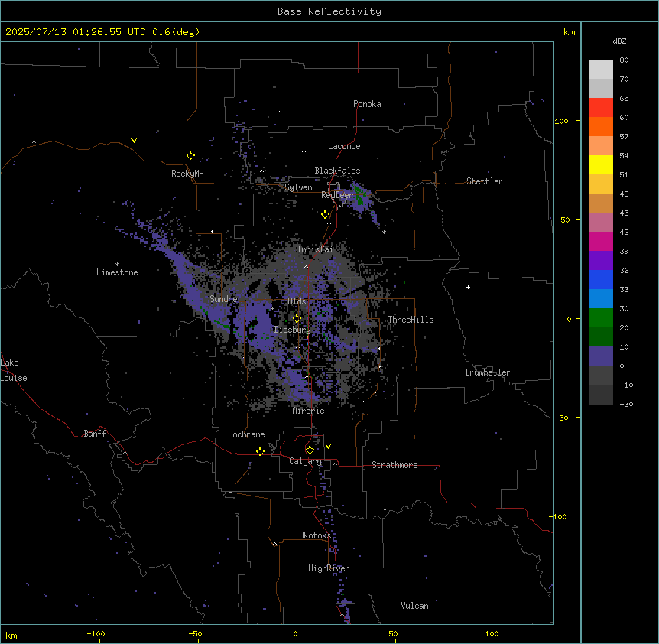Screen dimensions: 659x644
Task: Click the Okotoks label
Action: (315, 535)
